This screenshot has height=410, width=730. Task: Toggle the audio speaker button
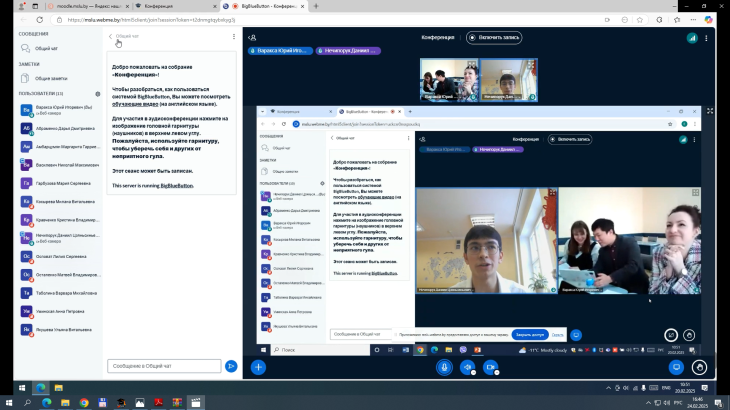[467, 367]
